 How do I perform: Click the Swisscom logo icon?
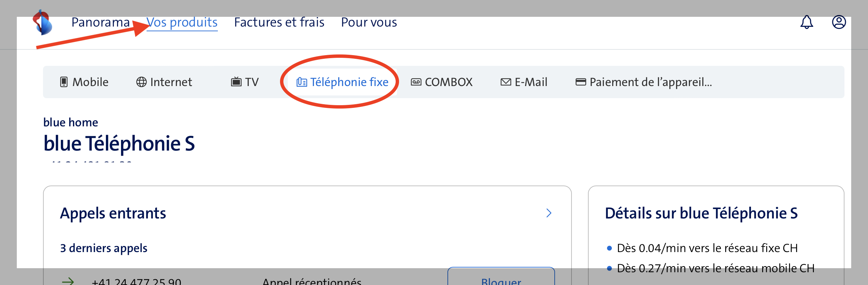42,23
